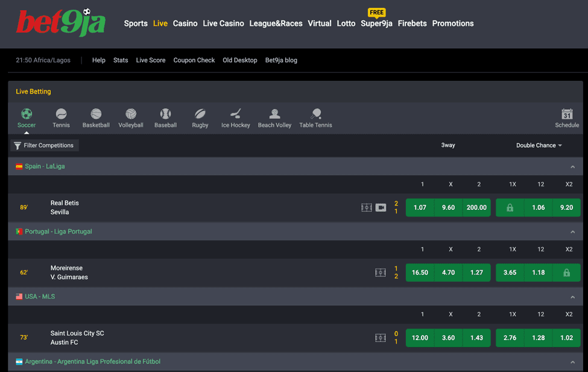Image resolution: width=588 pixels, height=372 pixels.
Task: Collapse the Portugal - Liga Portugal section
Action: coord(573,232)
